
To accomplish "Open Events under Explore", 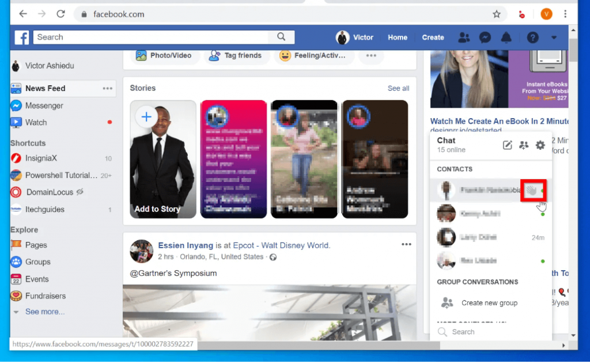I will (36, 279).
